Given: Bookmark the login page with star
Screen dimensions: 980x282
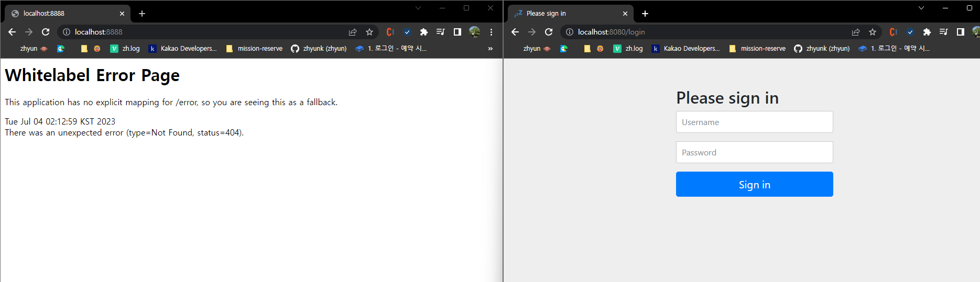Looking at the screenshot, I should pyautogui.click(x=873, y=32).
